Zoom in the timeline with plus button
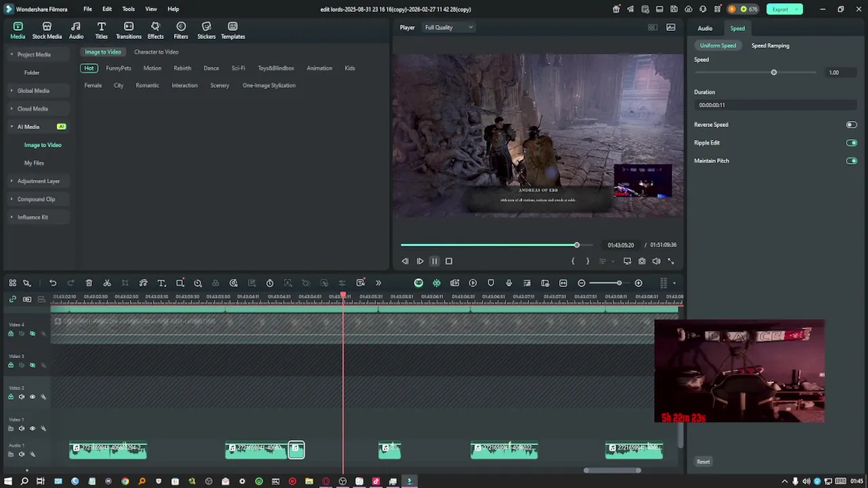This screenshot has width=868, height=488. click(x=638, y=283)
